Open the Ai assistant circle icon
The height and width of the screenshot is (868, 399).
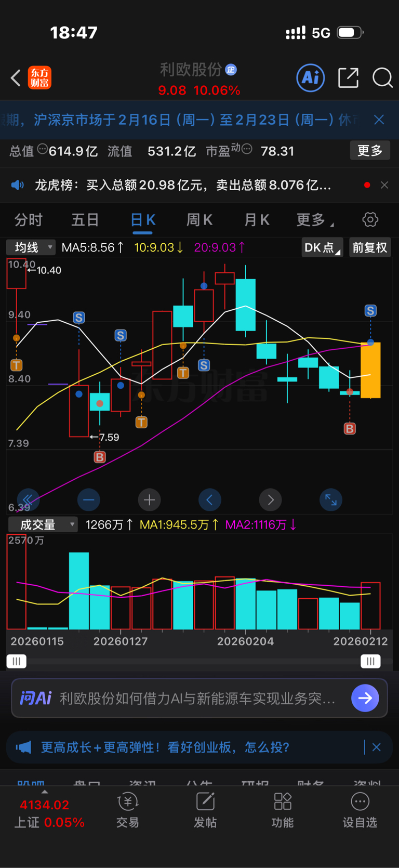[x=311, y=78]
